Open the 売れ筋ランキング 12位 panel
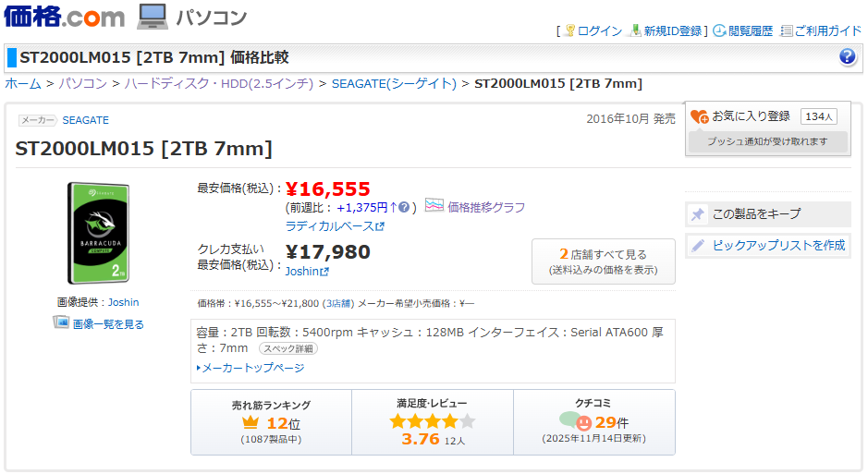This screenshot has height=474, width=868. pyautogui.click(x=271, y=422)
